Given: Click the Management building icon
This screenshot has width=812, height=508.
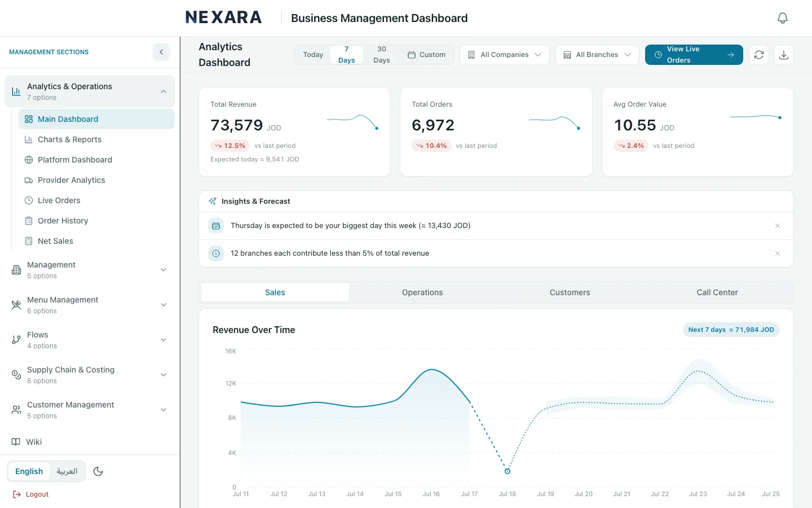Looking at the screenshot, I should point(16,270).
